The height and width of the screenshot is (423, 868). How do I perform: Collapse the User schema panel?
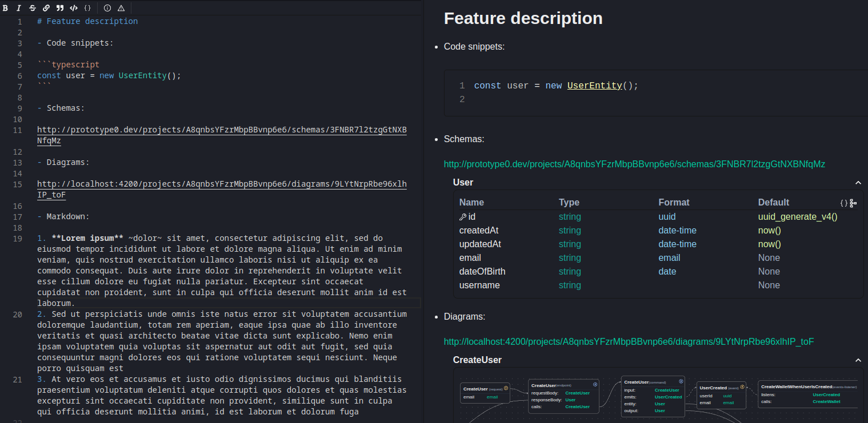[x=858, y=183]
